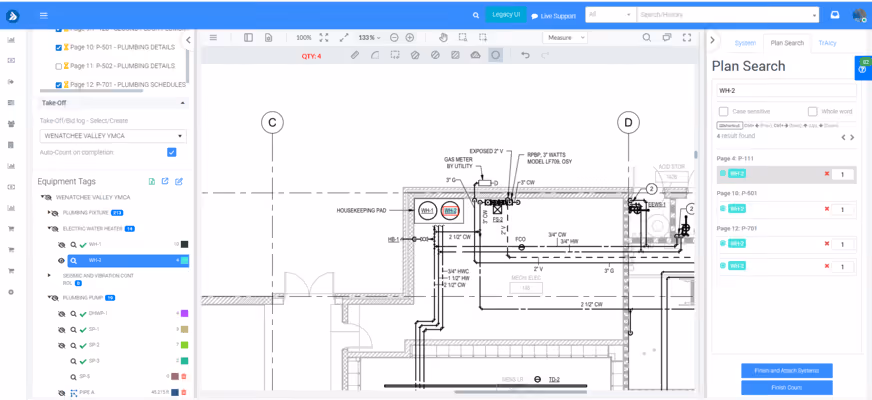
Task: Click the zoom out minus button
Action: pyautogui.click(x=394, y=37)
